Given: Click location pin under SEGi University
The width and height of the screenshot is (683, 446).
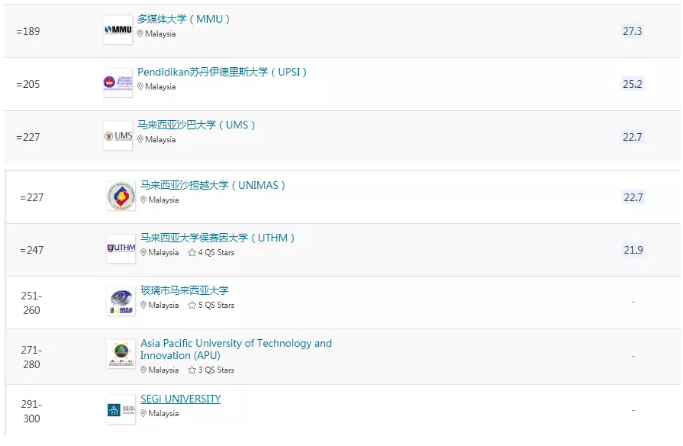Looking at the screenshot, I should 143,413.
